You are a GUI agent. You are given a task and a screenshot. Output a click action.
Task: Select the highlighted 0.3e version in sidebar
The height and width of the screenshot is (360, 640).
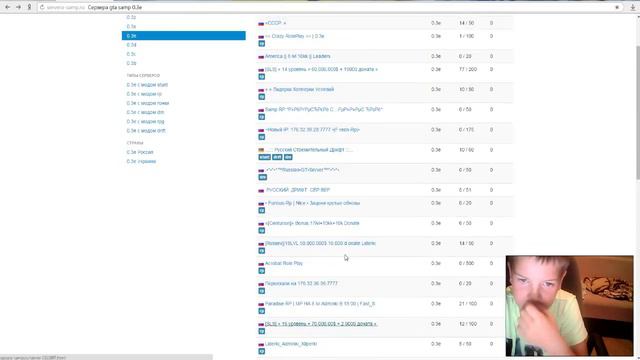[x=184, y=36]
